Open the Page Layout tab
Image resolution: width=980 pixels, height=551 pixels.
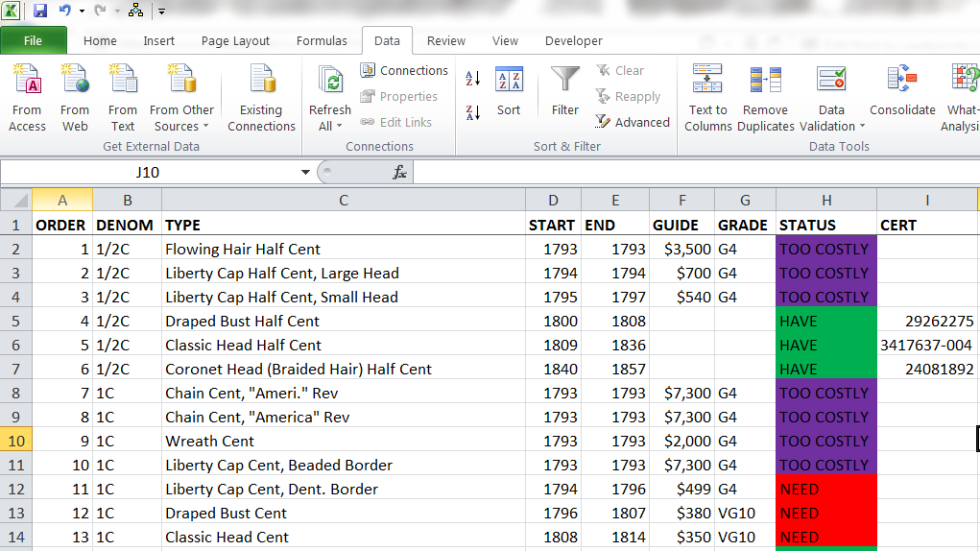(235, 40)
